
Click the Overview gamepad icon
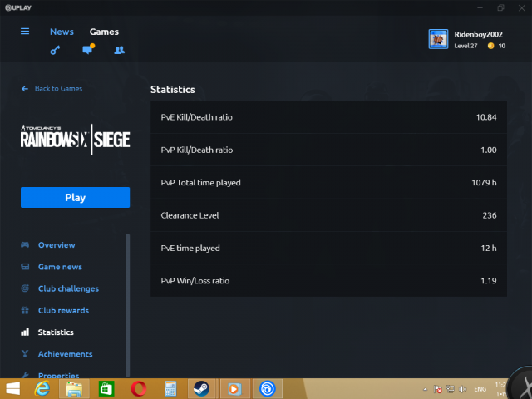pyautogui.click(x=25, y=245)
